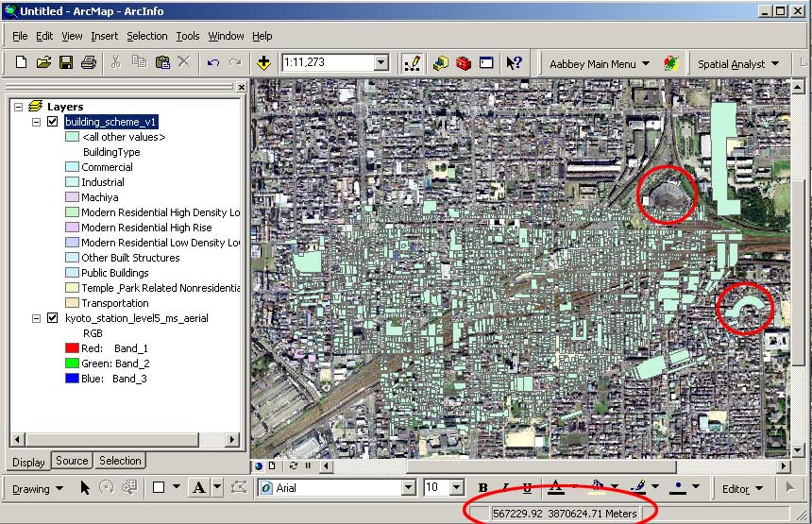Screen dimensions: 812x524
Task: Collapse the Layers data frame tree
Action: pyautogui.click(x=19, y=107)
